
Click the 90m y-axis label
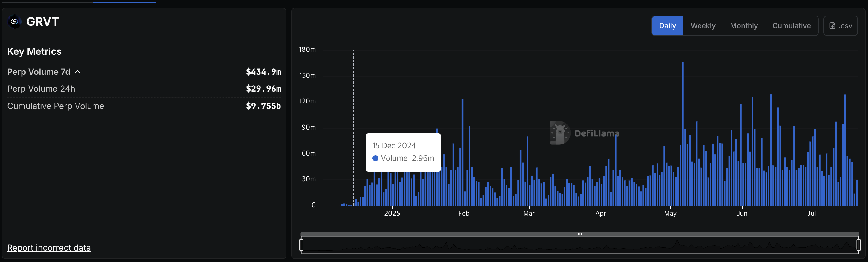pyautogui.click(x=309, y=127)
